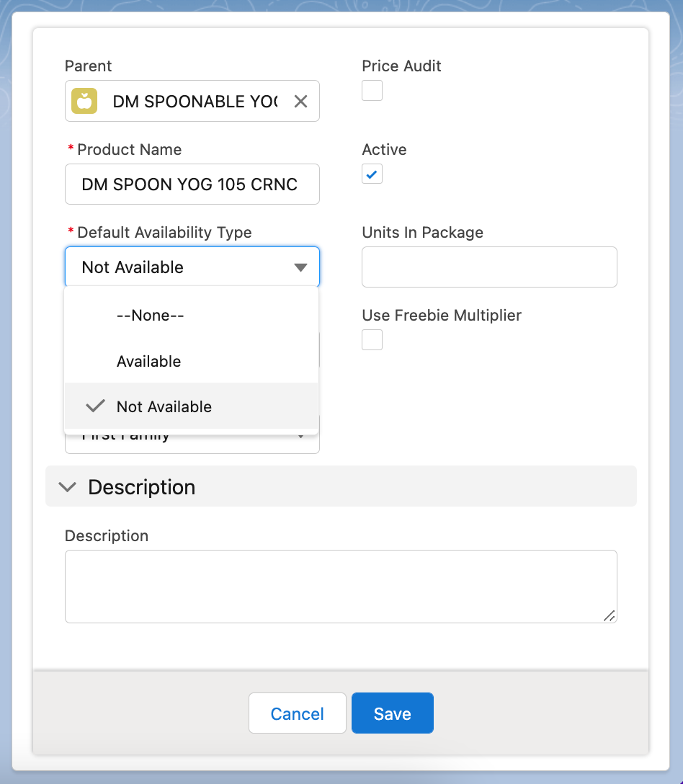683x784 pixels.
Task: Select the DM SPOONABLE Parent lookup value
Action: click(195, 102)
